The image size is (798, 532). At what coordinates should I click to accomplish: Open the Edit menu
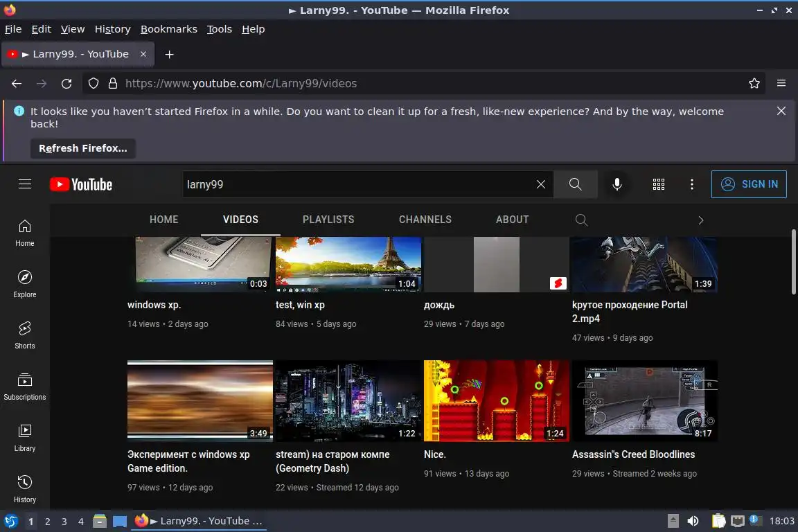pyautogui.click(x=42, y=29)
